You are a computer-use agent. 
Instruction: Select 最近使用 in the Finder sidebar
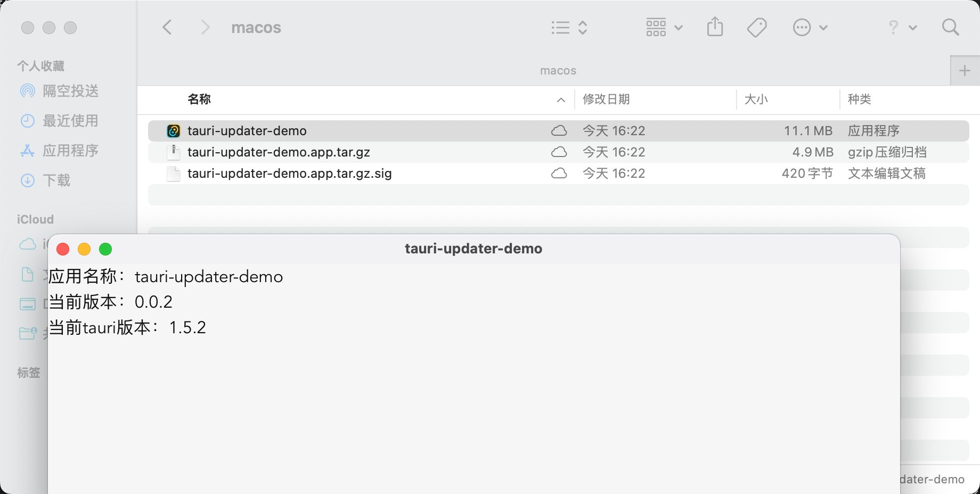[70, 121]
